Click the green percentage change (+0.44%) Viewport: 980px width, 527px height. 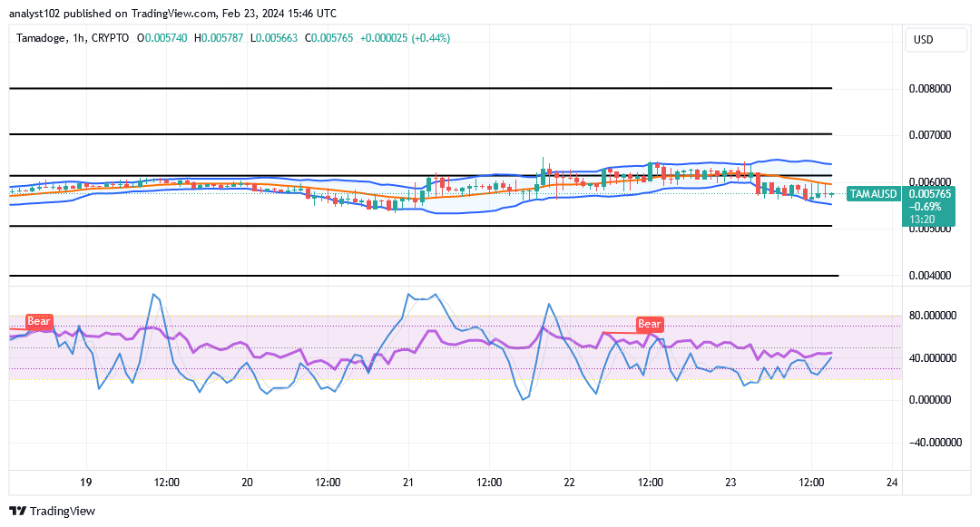click(x=427, y=39)
